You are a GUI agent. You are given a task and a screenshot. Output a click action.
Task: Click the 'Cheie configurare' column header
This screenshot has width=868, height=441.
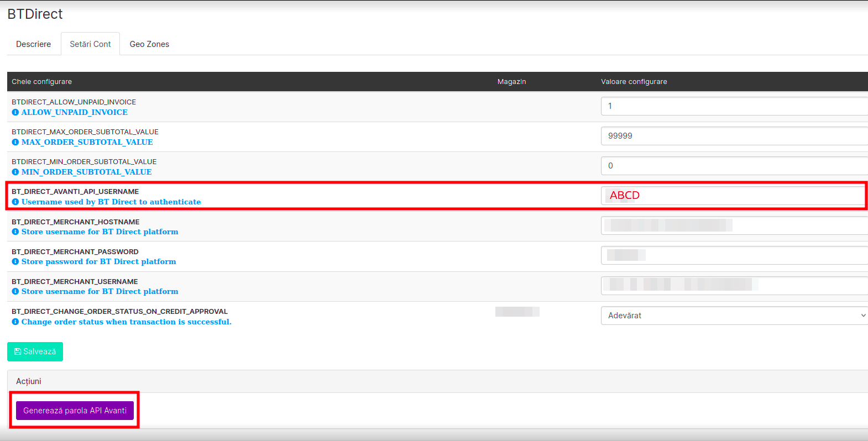click(42, 82)
